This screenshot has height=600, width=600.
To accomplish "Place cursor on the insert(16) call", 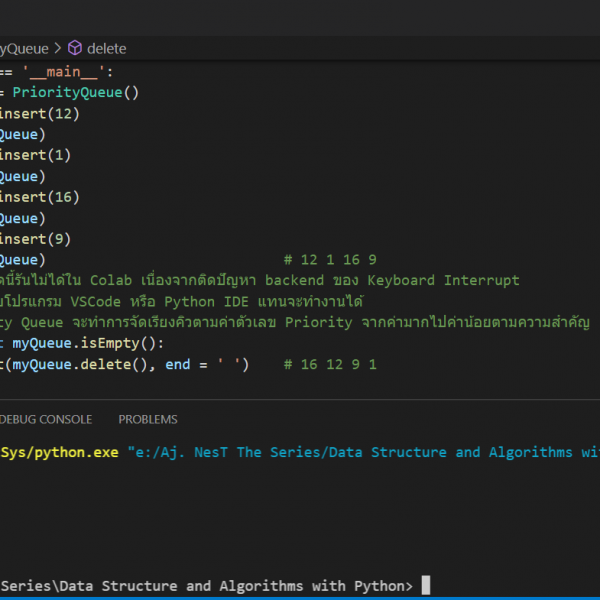I will point(40,197).
